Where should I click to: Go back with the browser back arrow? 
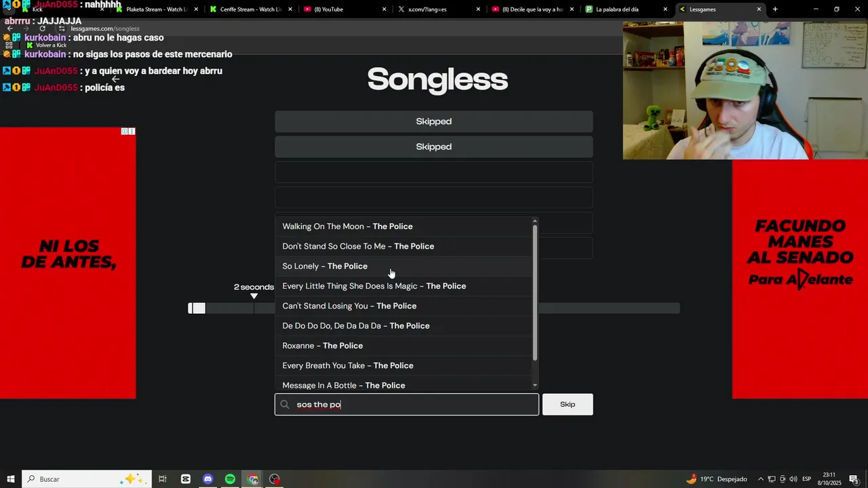(9, 28)
